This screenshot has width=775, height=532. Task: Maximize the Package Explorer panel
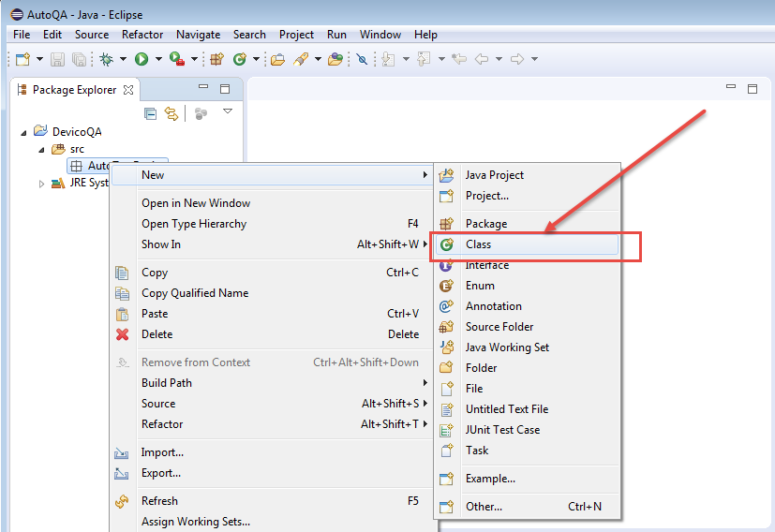pyautogui.click(x=225, y=89)
